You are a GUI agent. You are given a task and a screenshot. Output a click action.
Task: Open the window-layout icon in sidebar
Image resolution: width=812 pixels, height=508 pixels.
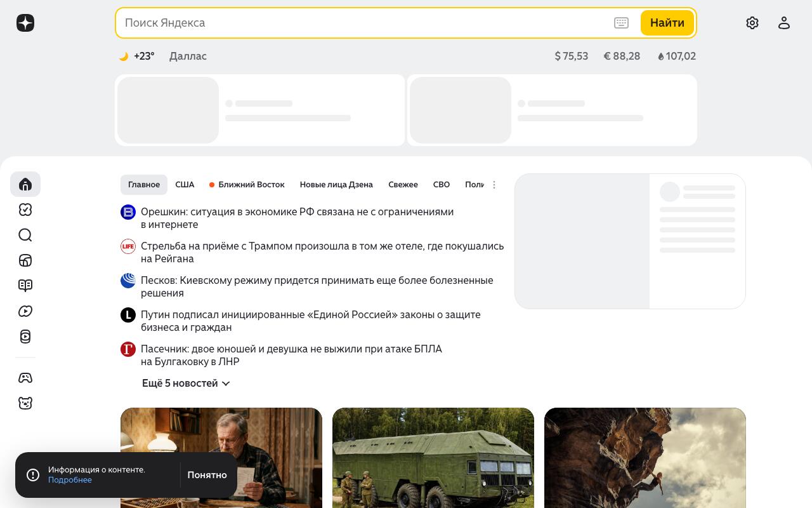[x=25, y=260]
